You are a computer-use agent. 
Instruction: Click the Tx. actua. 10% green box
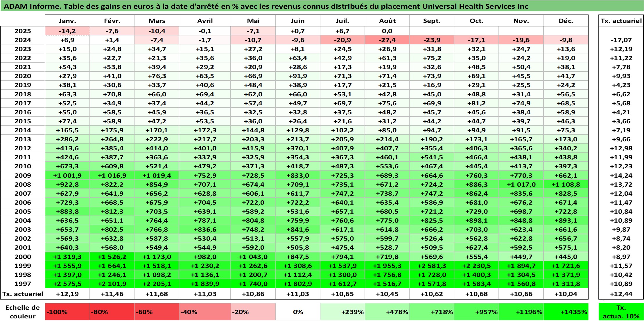click(x=621, y=312)
